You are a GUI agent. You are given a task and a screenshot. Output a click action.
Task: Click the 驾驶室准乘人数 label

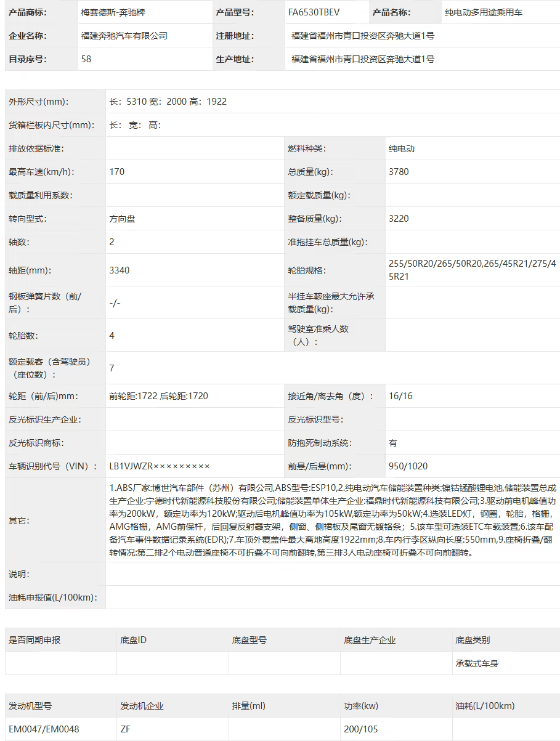click(x=319, y=336)
